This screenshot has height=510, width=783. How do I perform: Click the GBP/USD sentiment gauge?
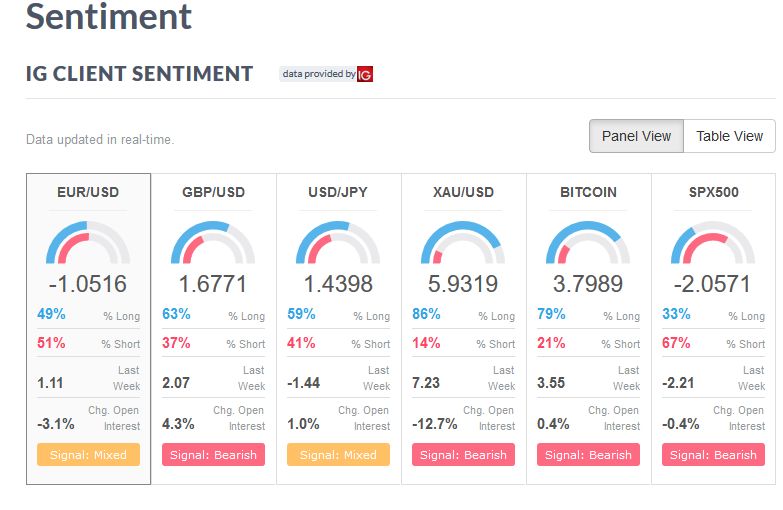click(x=213, y=242)
